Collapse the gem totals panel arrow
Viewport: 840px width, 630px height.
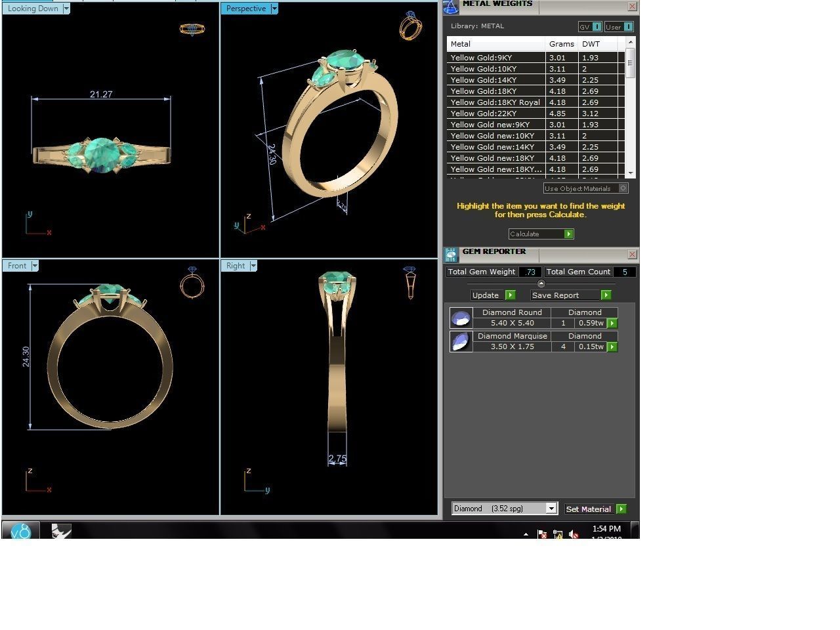[541, 283]
